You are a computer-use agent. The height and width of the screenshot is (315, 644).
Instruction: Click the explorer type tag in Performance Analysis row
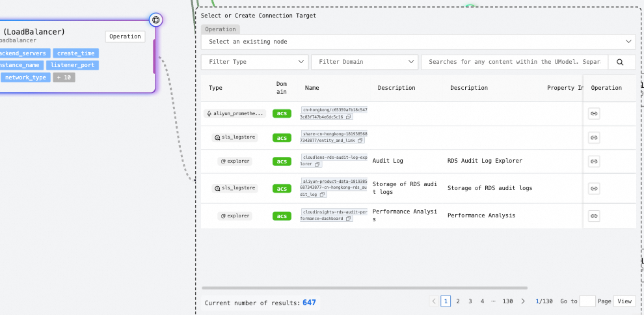click(x=235, y=215)
